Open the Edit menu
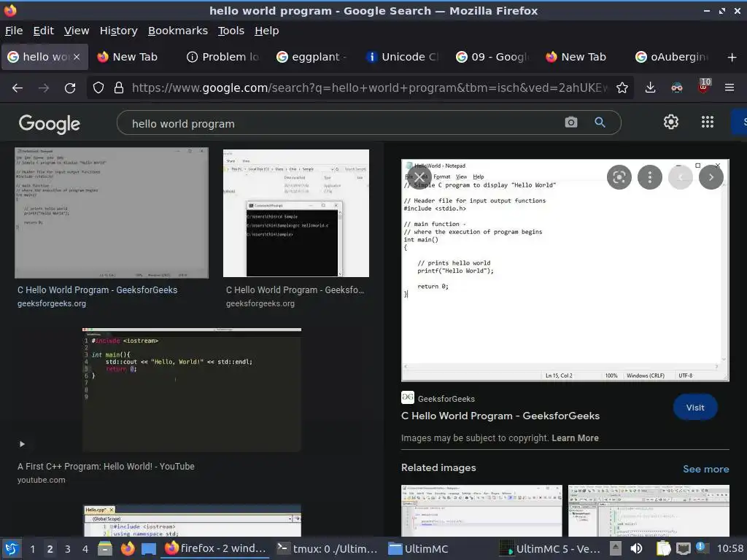 [x=43, y=31]
